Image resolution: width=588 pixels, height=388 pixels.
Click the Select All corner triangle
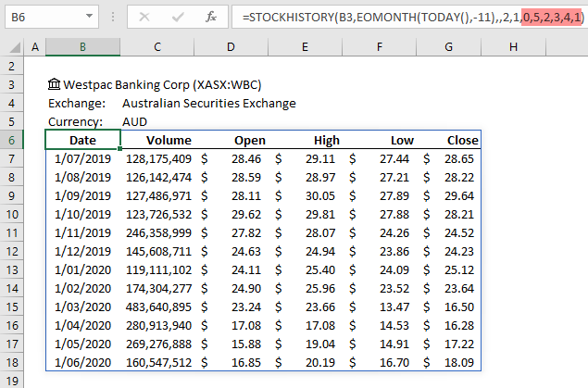click(15, 47)
